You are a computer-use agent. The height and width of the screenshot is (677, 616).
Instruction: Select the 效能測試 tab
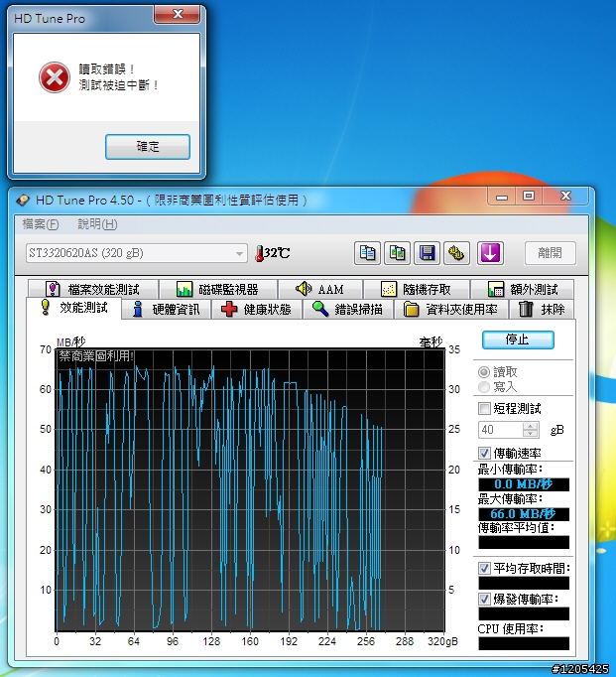coord(74,308)
